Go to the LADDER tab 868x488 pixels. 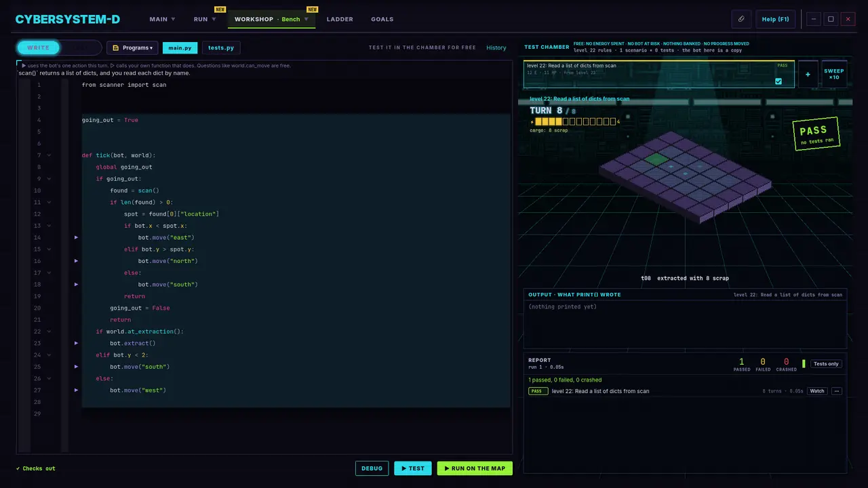[x=340, y=19]
